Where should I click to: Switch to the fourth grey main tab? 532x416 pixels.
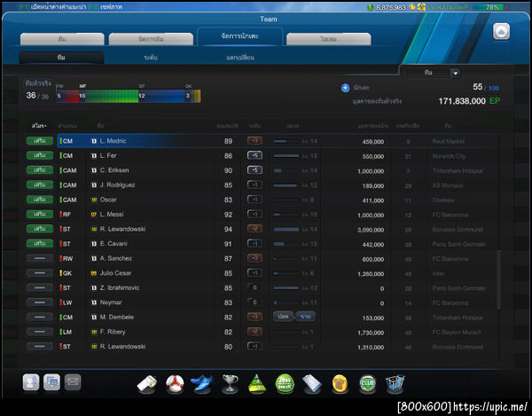(x=328, y=39)
